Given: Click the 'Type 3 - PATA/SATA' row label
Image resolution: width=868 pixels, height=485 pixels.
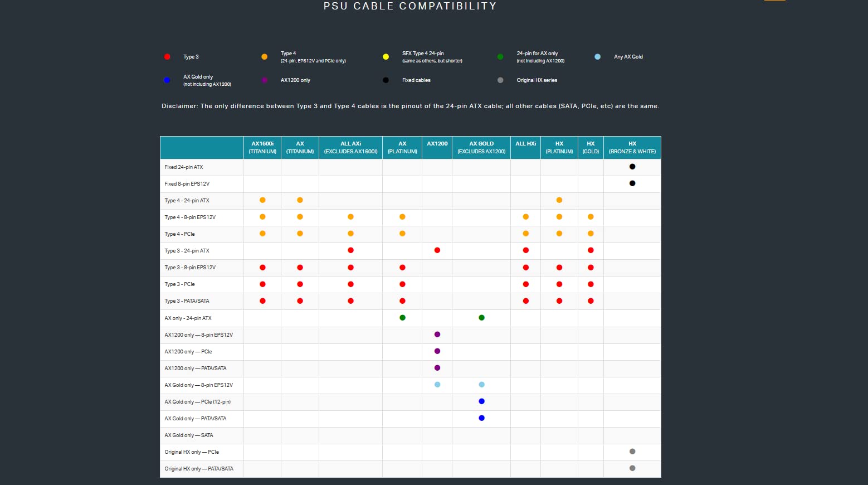Looking at the screenshot, I should pyautogui.click(x=187, y=301).
